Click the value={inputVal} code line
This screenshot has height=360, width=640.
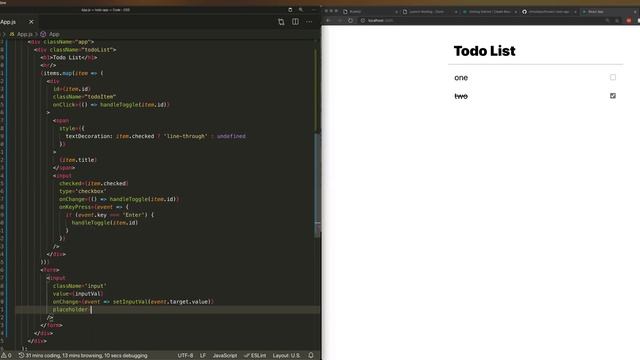[78, 294]
